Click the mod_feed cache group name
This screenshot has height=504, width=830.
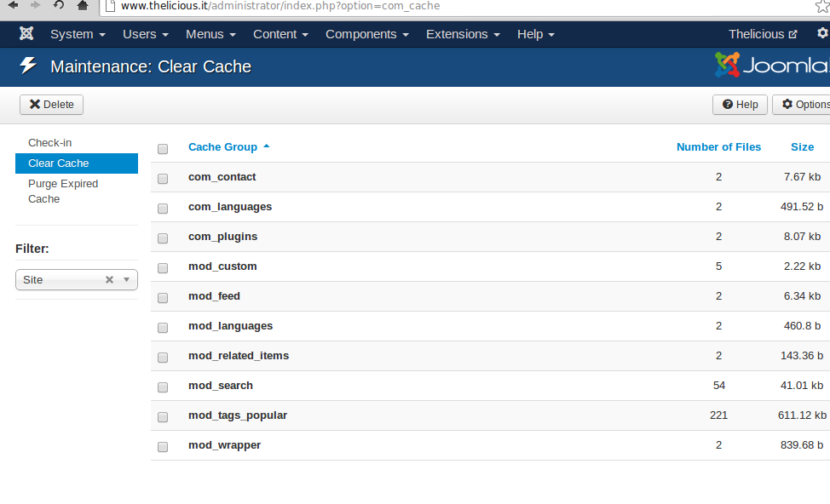point(214,296)
